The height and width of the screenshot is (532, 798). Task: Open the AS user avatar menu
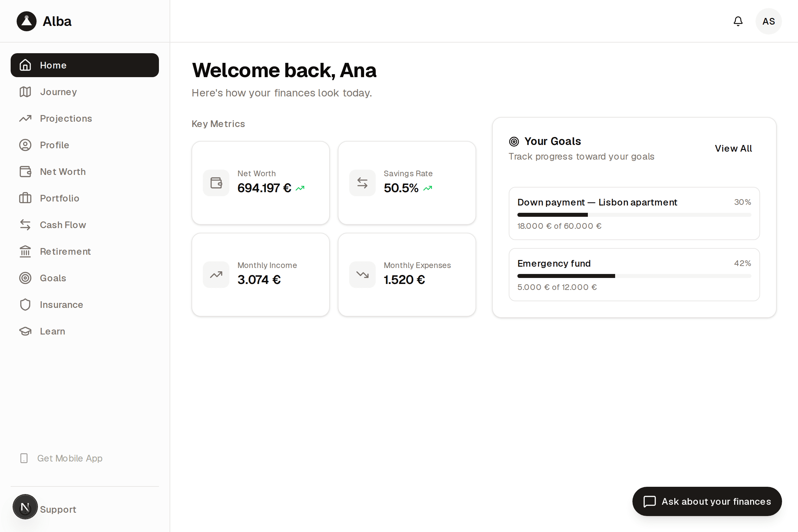click(x=768, y=21)
